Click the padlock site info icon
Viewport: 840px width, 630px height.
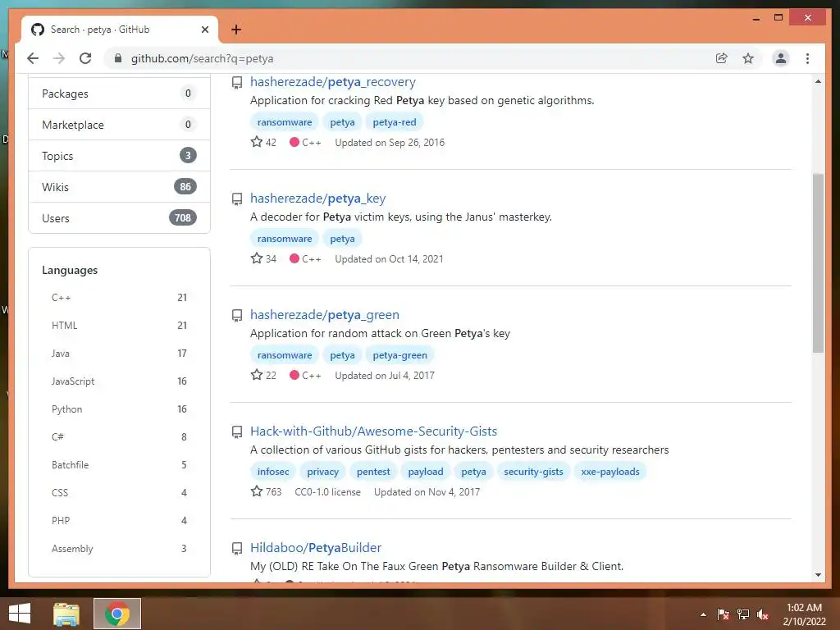118,58
